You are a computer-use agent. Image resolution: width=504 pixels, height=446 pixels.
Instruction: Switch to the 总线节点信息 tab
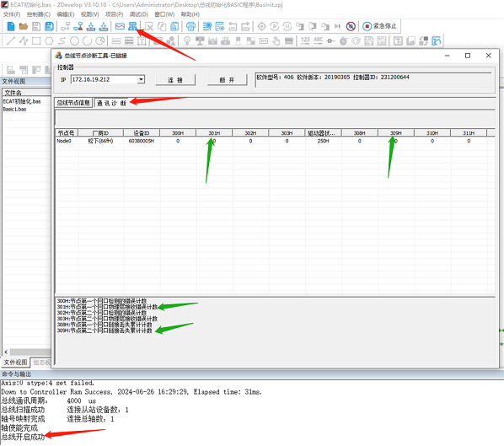[x=73, y=103]
